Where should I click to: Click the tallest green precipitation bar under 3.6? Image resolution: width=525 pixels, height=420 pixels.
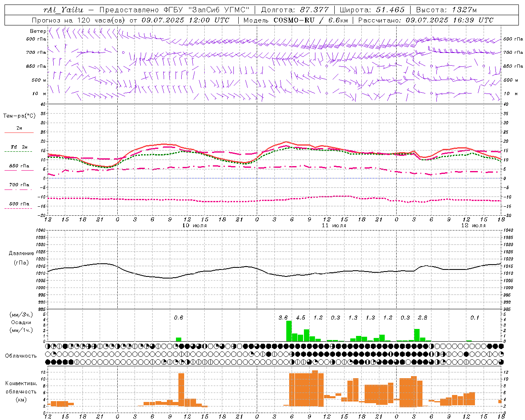coord(289,331)
